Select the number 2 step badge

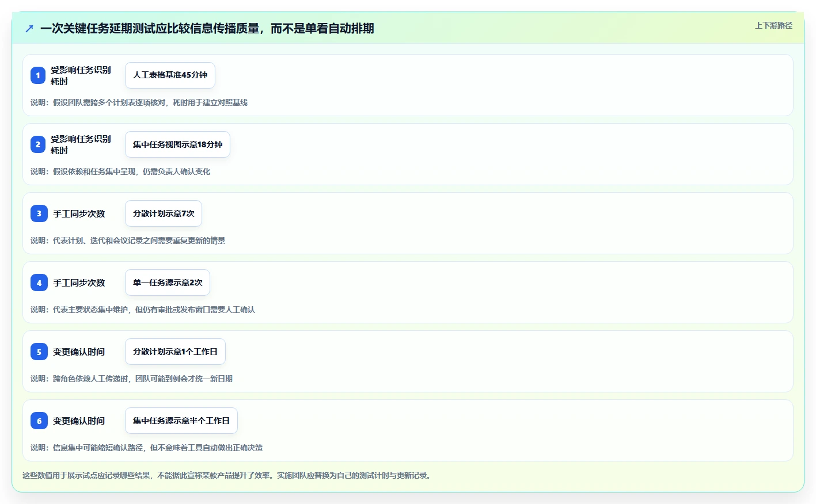(38, 144)
